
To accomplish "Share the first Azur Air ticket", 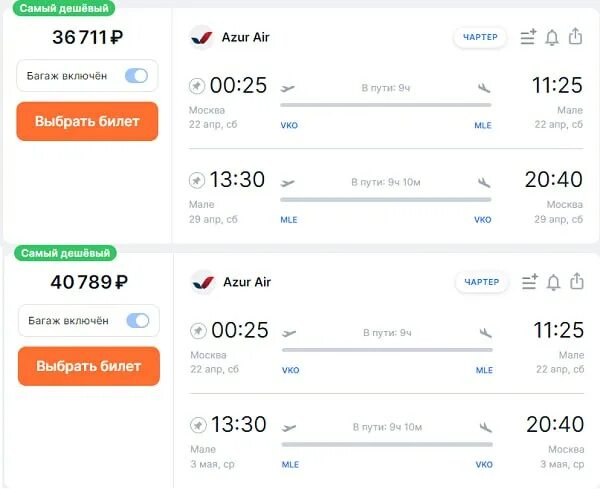I will coord(575,37).
